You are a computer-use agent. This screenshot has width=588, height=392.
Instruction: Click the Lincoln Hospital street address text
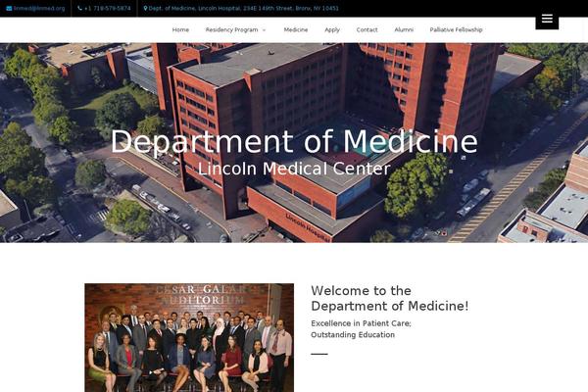click(x=243, y=8)
